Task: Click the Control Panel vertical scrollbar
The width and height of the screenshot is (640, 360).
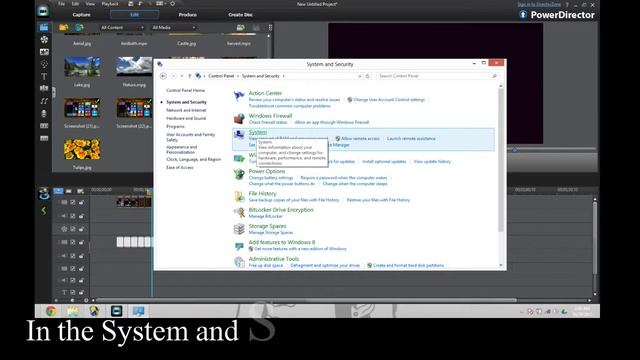Action: [x=501, y=159]
